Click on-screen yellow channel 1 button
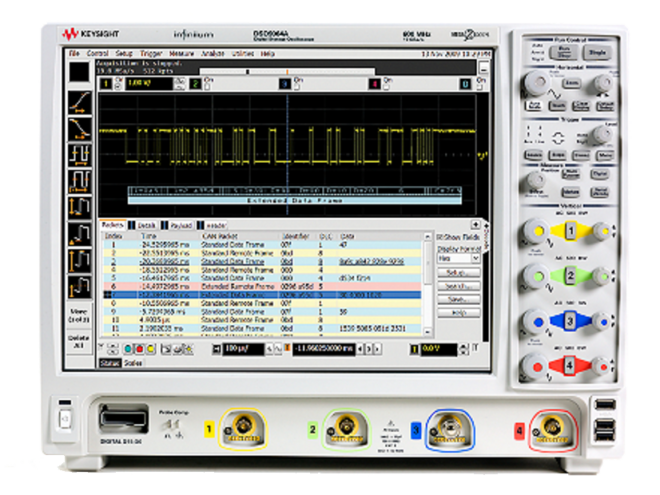 106,84
